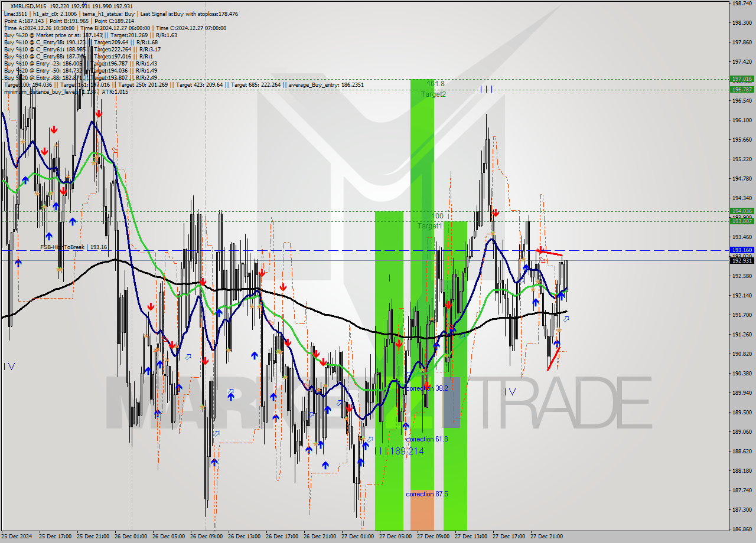756x543 pixels.
Task: Select the '27 Dec 01:00' time label
Action: [358, 537]
